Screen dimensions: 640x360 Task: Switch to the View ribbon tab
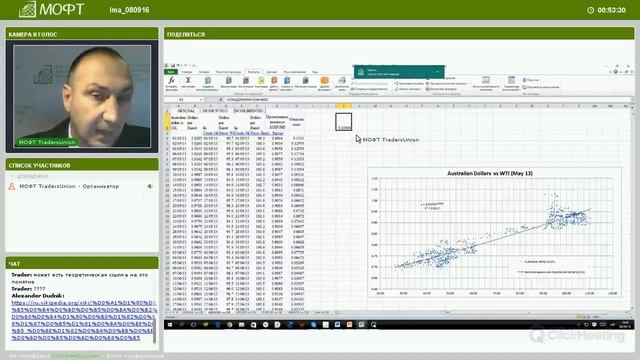(315, 72)
